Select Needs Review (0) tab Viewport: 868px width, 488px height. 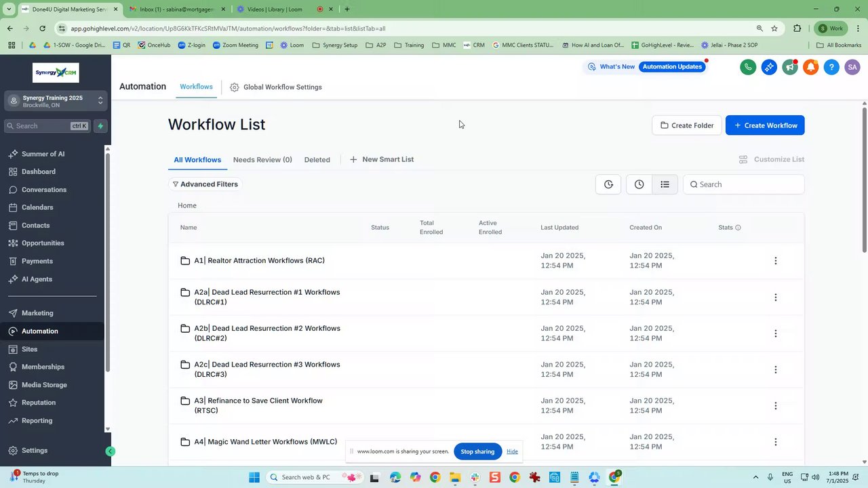click(262, 160)
